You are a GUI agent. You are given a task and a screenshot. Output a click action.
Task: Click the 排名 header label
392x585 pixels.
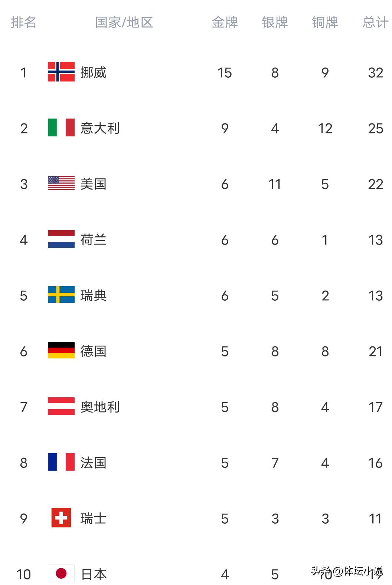23,22
